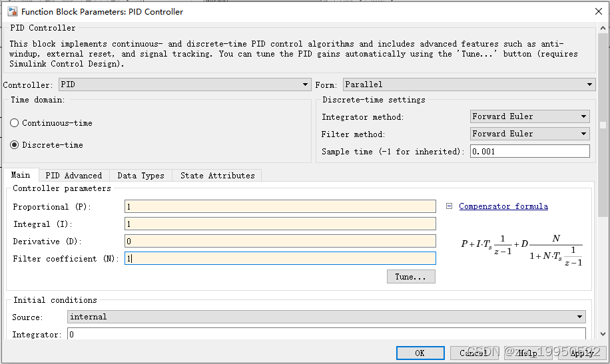
Task: Select the Discrete-time radio button
Action: tap(15, 145)
